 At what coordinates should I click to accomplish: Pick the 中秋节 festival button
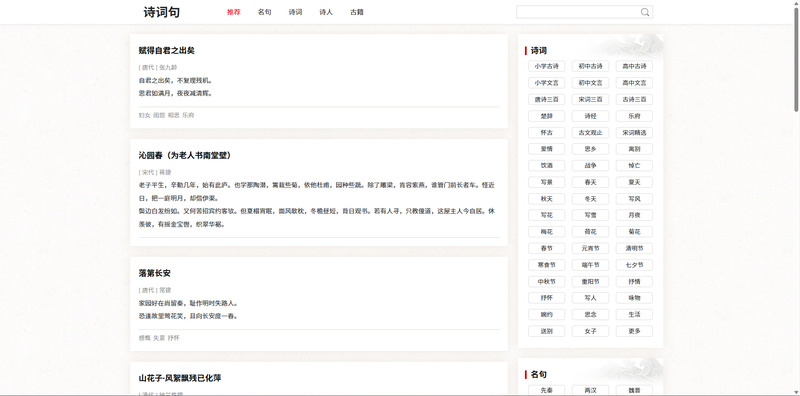546,282
